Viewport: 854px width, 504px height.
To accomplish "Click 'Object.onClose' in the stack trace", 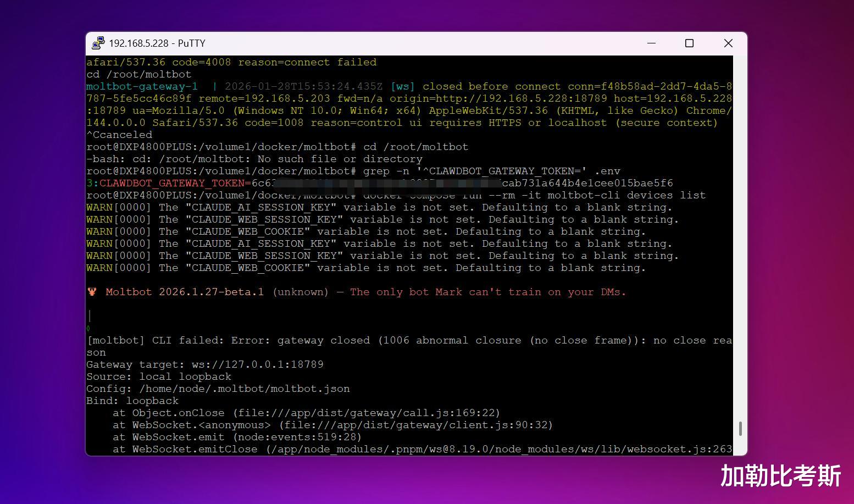I will tap(179, 413).
